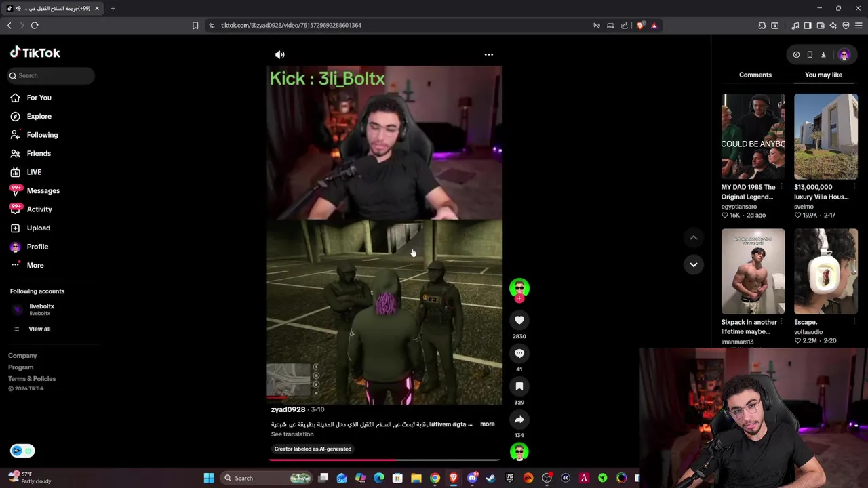
Task: Open Program footer link
Action: coord(20,367)
